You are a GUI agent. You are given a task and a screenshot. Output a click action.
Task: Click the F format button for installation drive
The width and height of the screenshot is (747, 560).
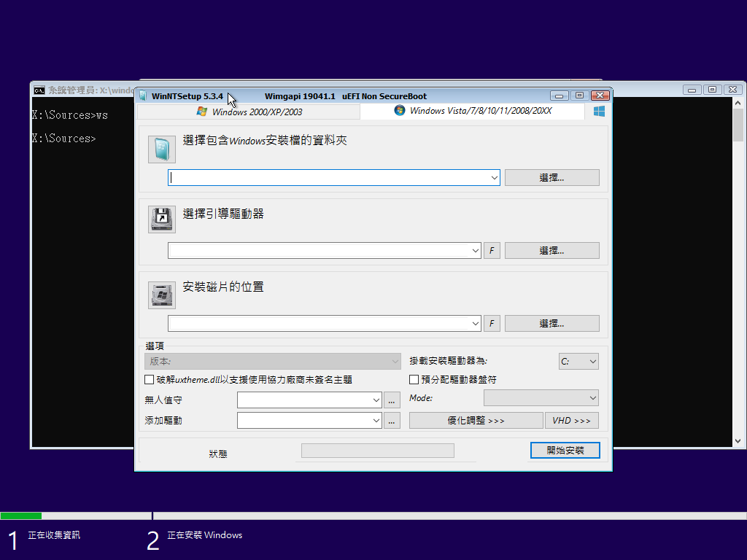coord(492,323)
